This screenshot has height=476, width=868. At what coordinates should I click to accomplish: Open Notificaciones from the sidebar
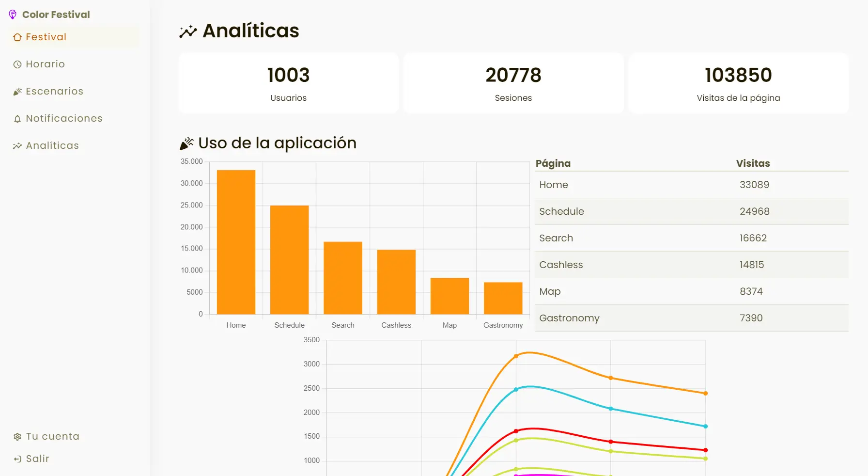tap(64, 118)
